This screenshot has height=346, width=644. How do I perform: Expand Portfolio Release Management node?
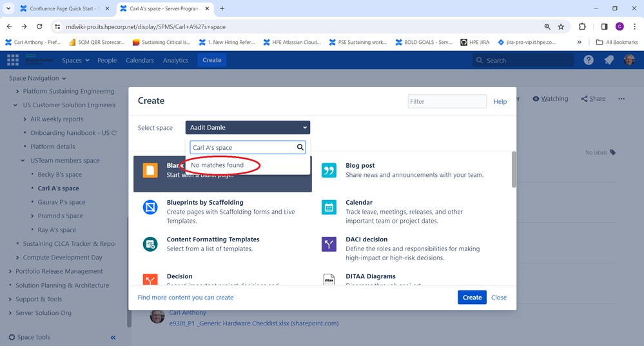[10, 272]
